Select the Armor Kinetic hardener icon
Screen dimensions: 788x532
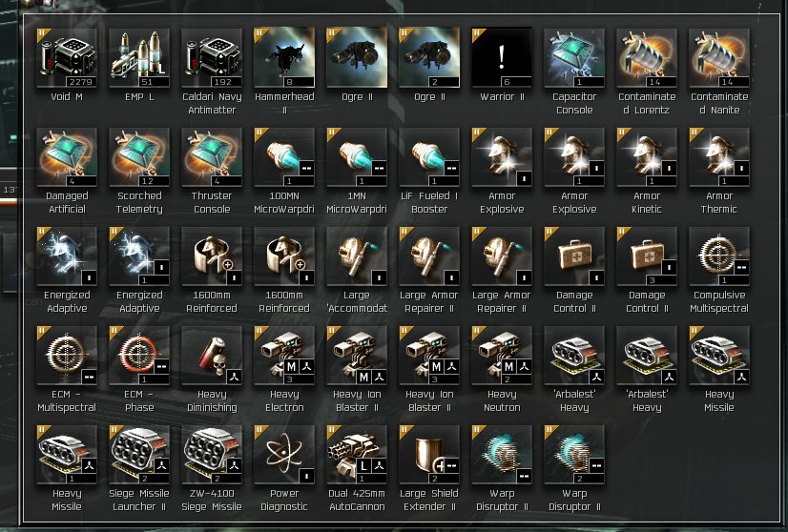click(647, 157)
